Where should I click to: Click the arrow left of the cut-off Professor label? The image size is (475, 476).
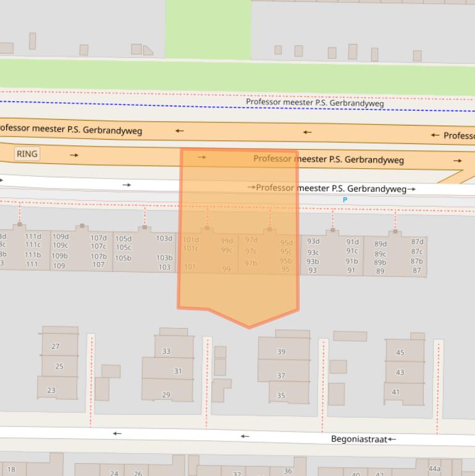[435, 135]
